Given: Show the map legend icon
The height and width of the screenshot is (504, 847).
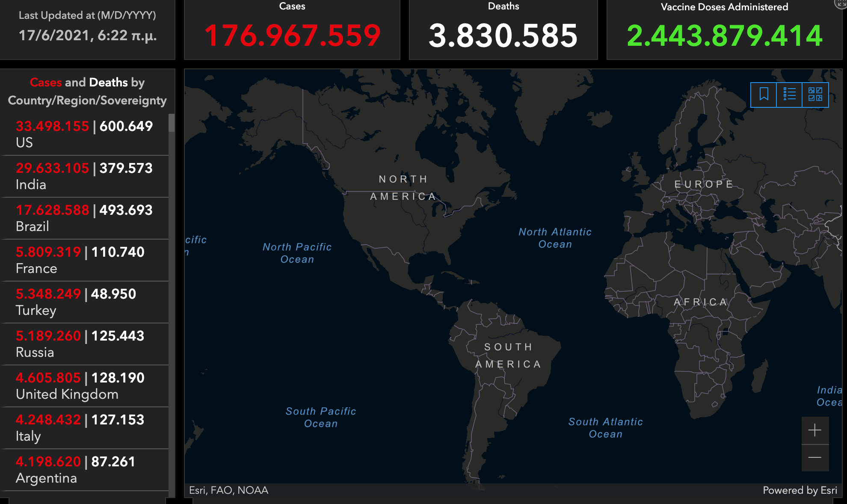Looking at the screenshot, I should click(789, 95).
